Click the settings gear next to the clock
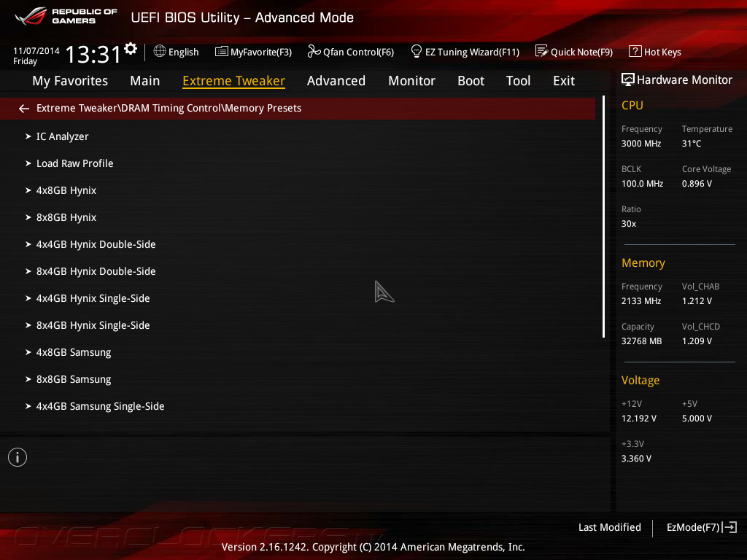 131,49
